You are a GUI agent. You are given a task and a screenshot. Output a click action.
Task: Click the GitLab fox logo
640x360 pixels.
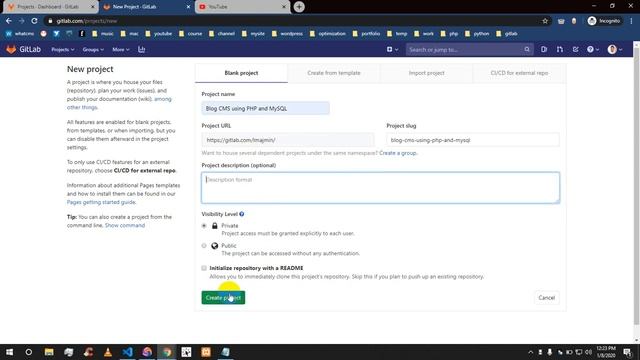(x=11, y=49)
